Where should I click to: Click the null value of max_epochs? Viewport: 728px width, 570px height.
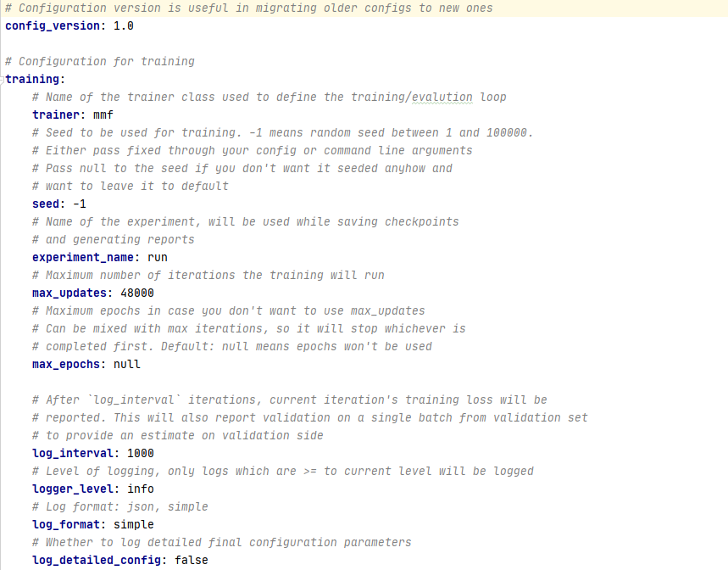[127, 365]
